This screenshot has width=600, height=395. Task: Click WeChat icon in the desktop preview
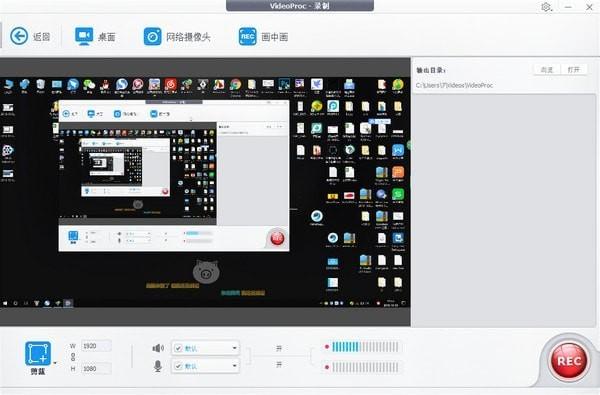click(x=89, y=86)
